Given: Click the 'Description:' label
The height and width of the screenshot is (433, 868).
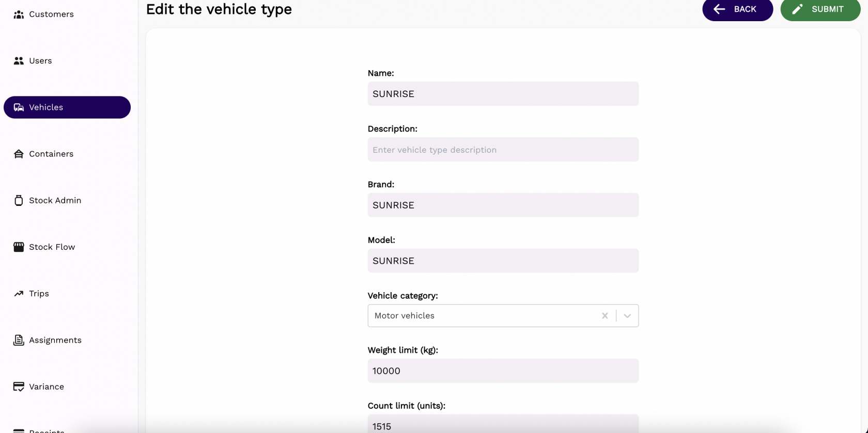Looking at the screenshot, I should point(392,129).
